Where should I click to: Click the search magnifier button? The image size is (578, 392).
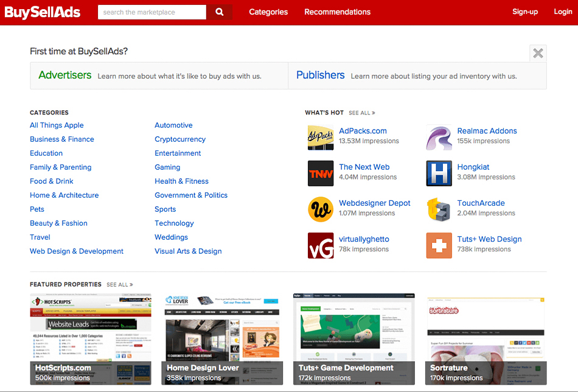219,12
